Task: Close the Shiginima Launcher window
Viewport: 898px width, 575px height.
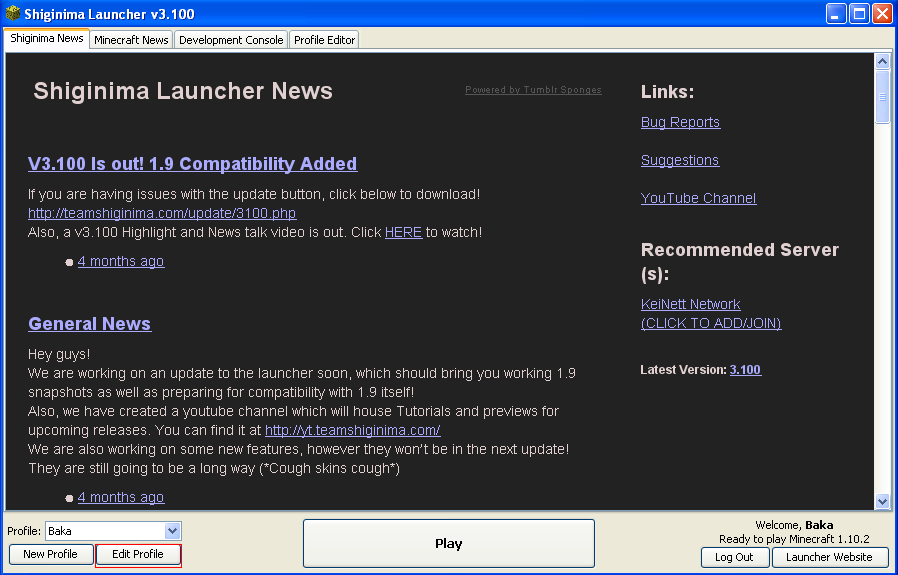Action: [x=882, y=14]
